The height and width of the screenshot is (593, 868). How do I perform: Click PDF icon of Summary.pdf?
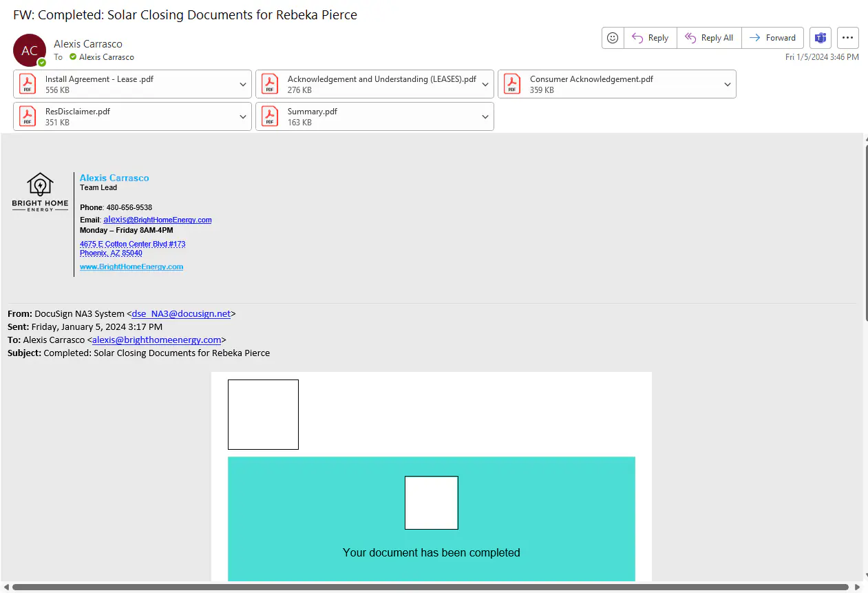[270, 116]
